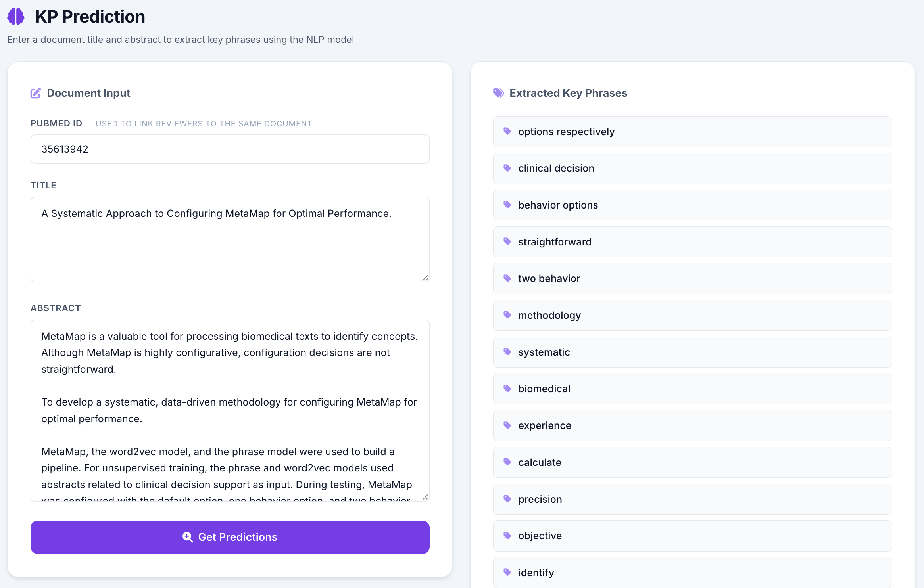The width and height of the screenshot is (924, 588).
Task: Click inside the Title text area
Action: click(230, 239)
